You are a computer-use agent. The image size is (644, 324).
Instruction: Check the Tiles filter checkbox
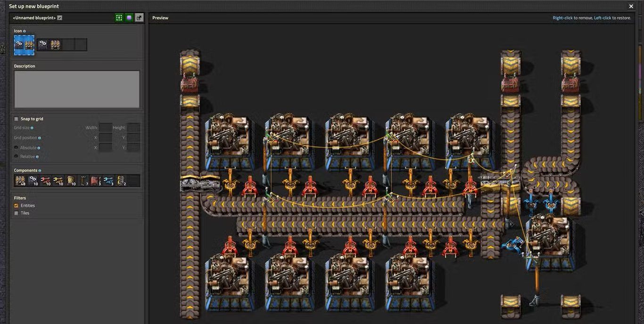point(17,213)
